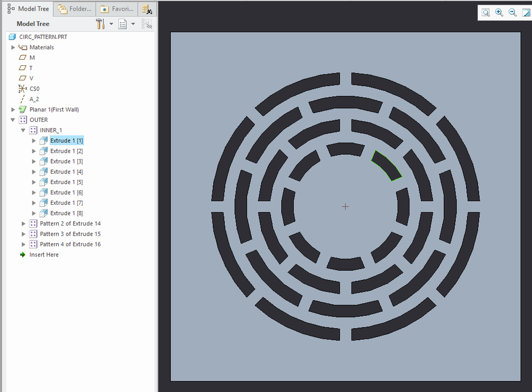Collapse the INNER_1 pattern node
Viewport: 532px width, 392px height.
[23, 130]
